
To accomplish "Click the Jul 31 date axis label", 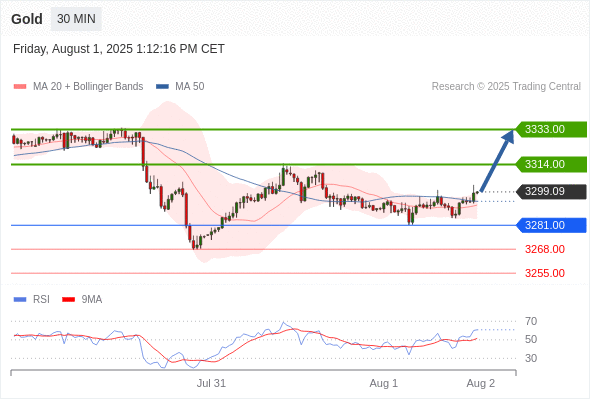I will (211, 383).
